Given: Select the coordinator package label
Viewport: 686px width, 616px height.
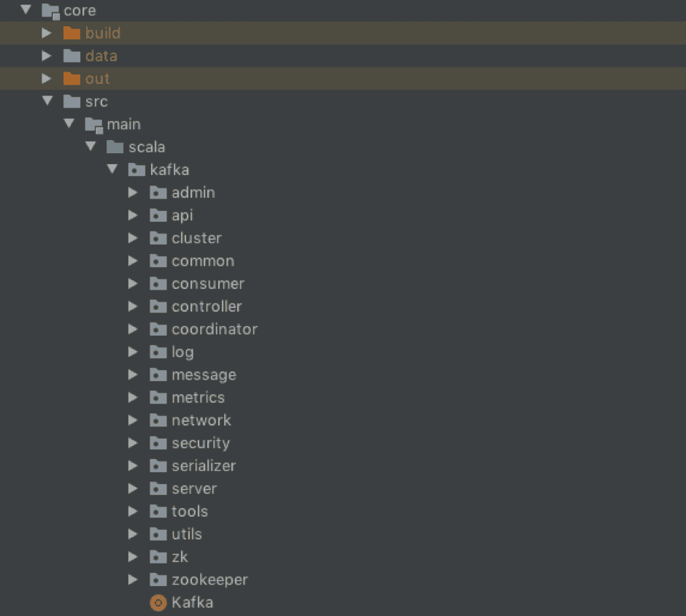Looking at the screenshot, I should tap(215, 329).
